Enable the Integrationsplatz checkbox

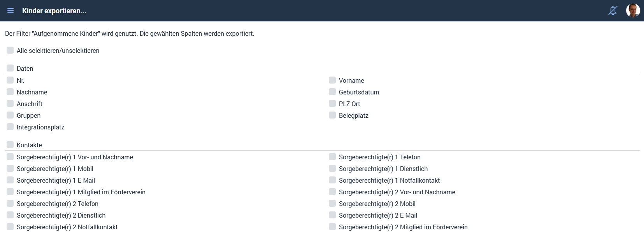[x=10, y=127]
